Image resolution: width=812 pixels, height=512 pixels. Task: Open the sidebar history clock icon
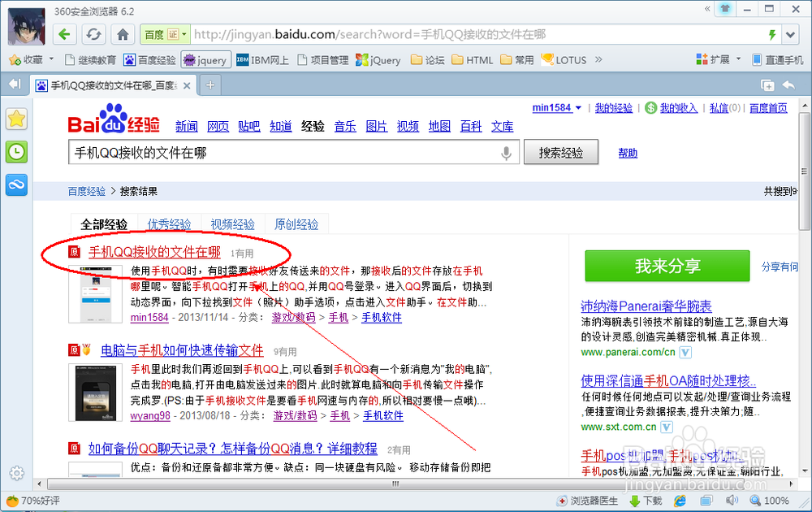[16, 152]
